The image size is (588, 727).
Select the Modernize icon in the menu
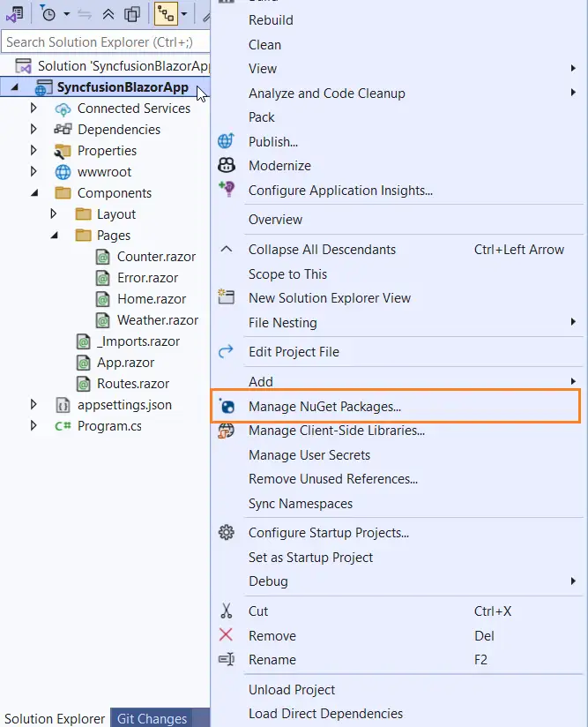point(227,165)
